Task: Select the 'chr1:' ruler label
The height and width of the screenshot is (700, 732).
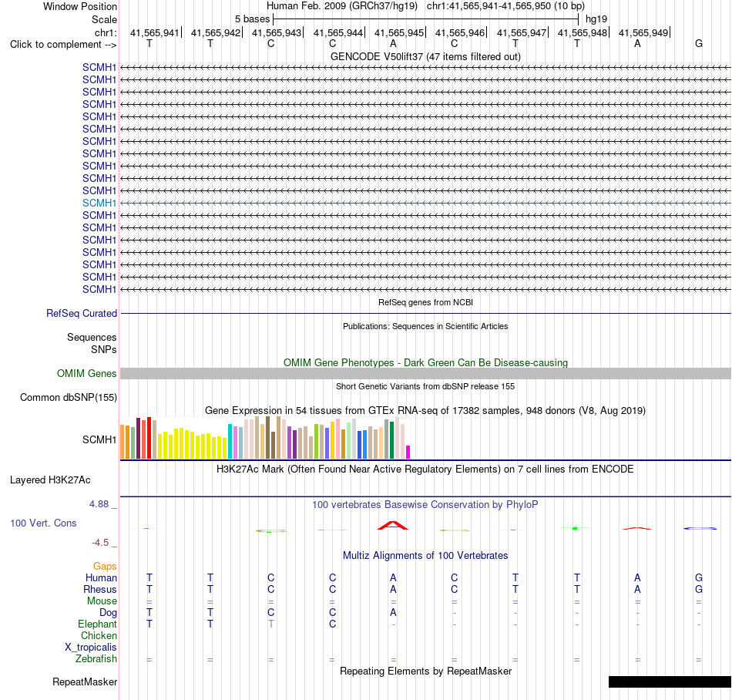Action: pos(106,32)
